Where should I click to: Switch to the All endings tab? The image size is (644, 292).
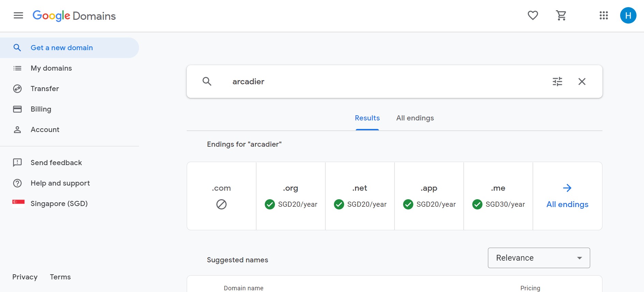pos(415,118)
